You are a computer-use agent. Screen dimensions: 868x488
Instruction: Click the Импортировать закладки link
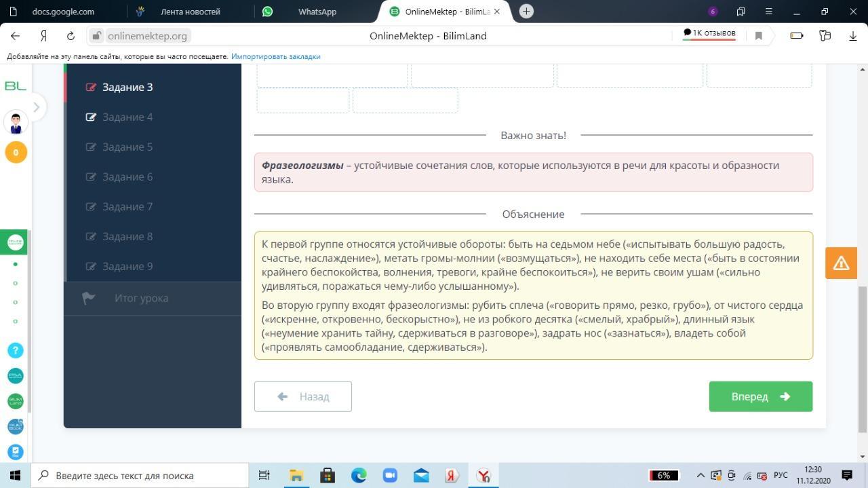point(275,56)
